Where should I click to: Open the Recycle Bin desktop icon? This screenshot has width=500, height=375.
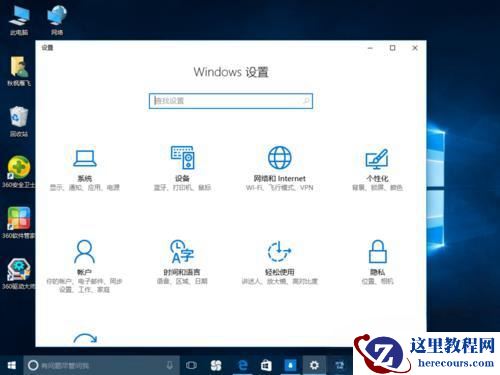[x=19, y=122]
